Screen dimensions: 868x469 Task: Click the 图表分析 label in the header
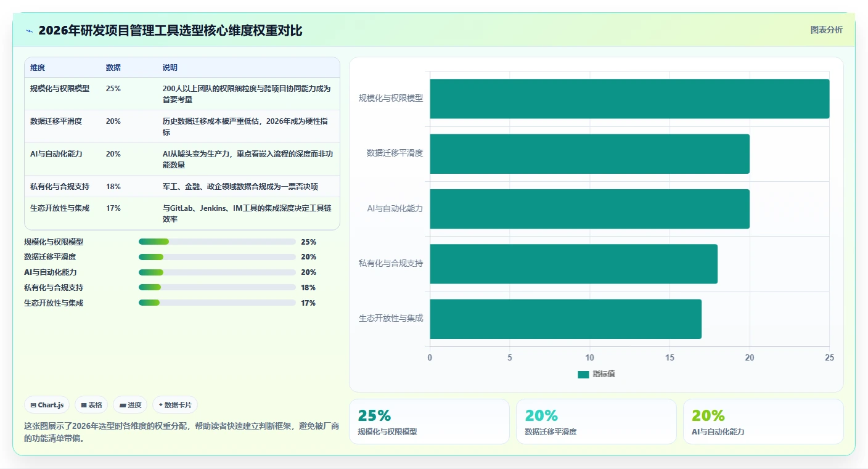tap(826, 30)
